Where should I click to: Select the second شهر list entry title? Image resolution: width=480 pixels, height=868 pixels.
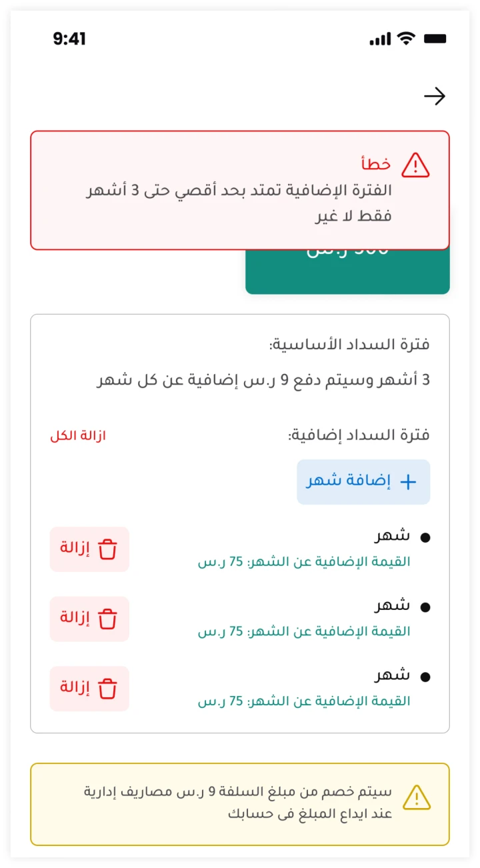click(393, 605)
